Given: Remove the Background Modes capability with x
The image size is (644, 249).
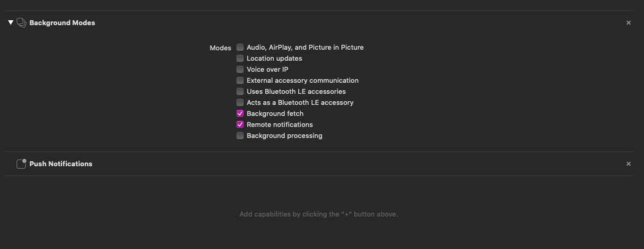Looking at the screenshot, I should [628, 23].
